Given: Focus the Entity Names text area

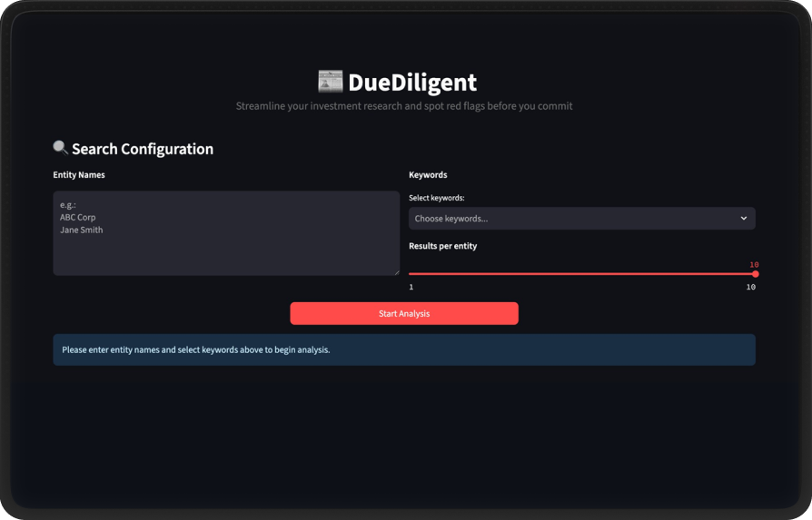Looking at the screenshot, I should 226,233.
